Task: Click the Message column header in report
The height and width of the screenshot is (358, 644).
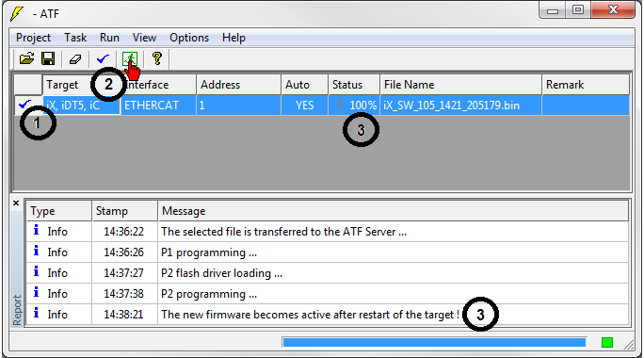Action: [x=393, y=211]
